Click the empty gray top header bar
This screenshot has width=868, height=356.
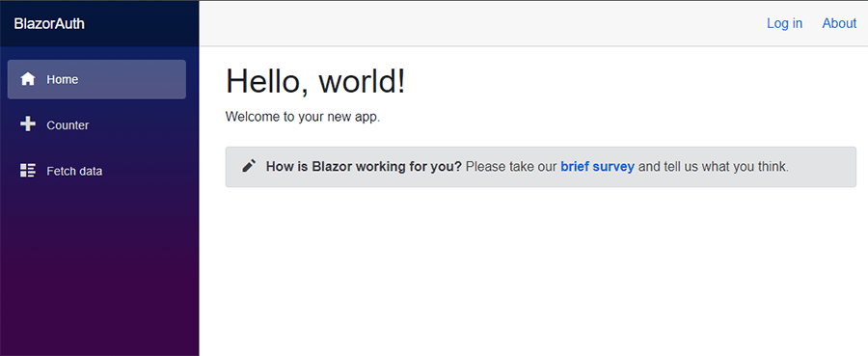(476, 23)
